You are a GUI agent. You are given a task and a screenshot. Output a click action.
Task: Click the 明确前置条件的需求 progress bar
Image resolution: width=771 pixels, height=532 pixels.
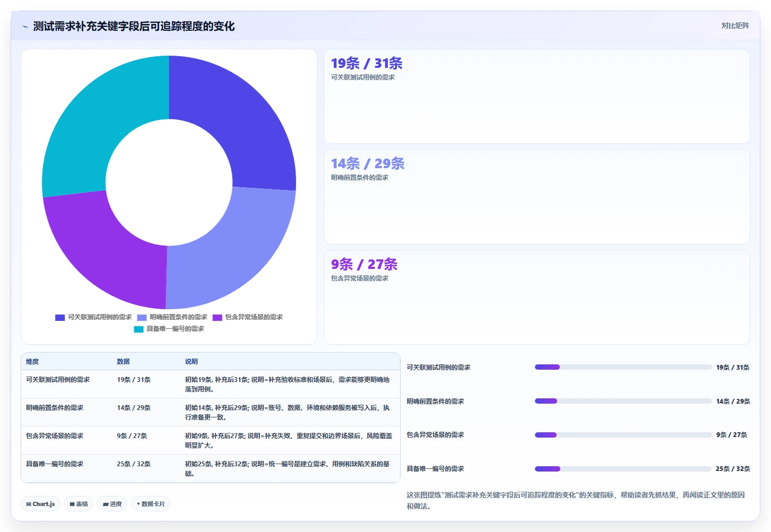[x=623, y=401]
